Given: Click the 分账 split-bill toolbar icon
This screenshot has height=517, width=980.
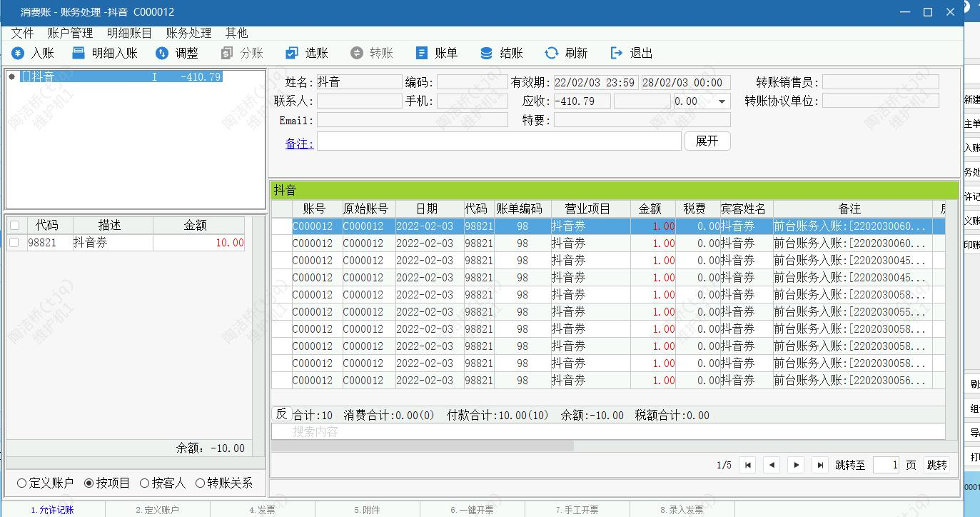Looking at the screenshot, I should click(227, 54).
